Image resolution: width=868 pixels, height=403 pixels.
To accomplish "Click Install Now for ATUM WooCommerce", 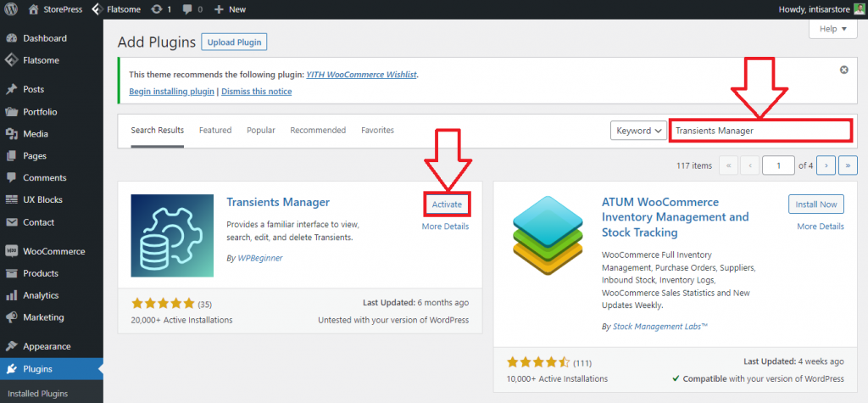I will point(816,204).
